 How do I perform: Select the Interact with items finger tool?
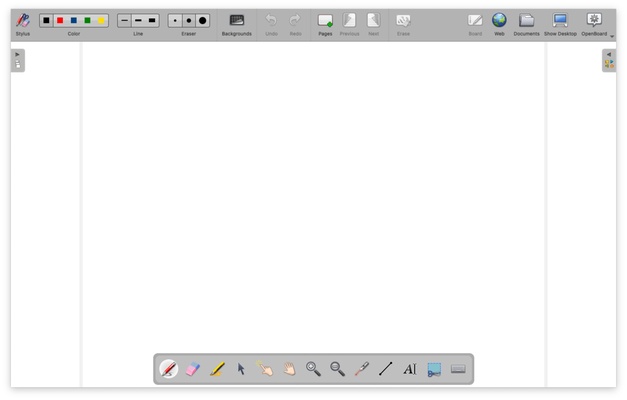pos(265,369)
